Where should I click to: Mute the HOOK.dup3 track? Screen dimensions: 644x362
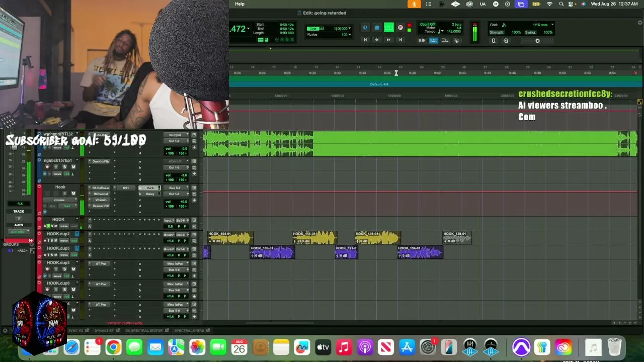coord(73,269)
